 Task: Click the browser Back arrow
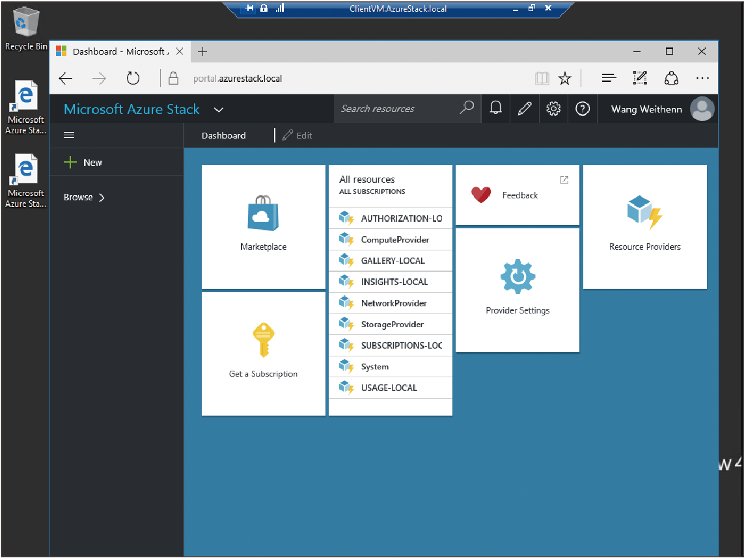tap(66, 79)
